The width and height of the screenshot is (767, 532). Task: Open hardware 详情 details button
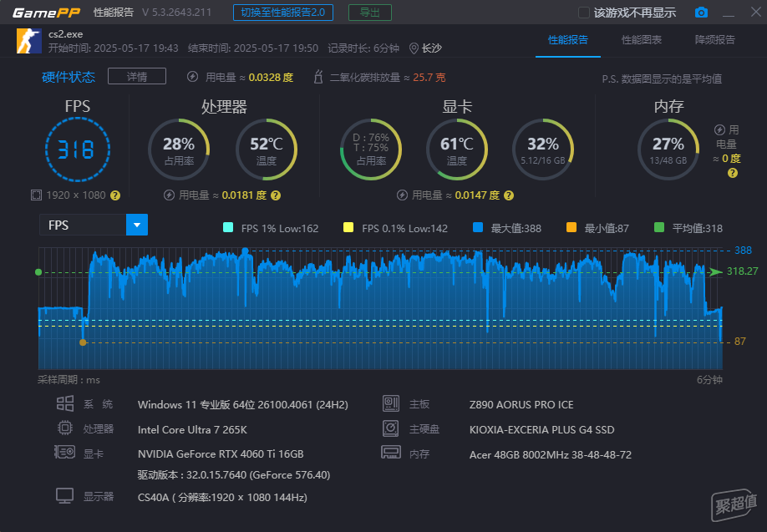coord(137,77)
